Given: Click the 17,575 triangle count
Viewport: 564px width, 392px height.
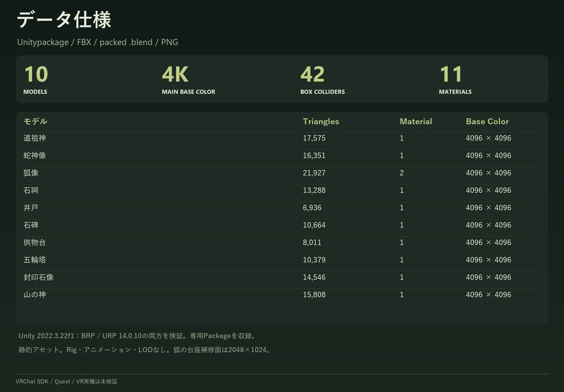Looking at the screenshot, I should [x=314, y=138].
